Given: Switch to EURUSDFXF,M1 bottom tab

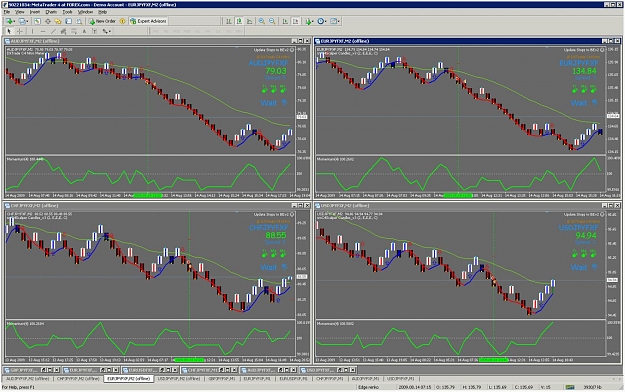Looking at the screenshot, I should point(293,378).
